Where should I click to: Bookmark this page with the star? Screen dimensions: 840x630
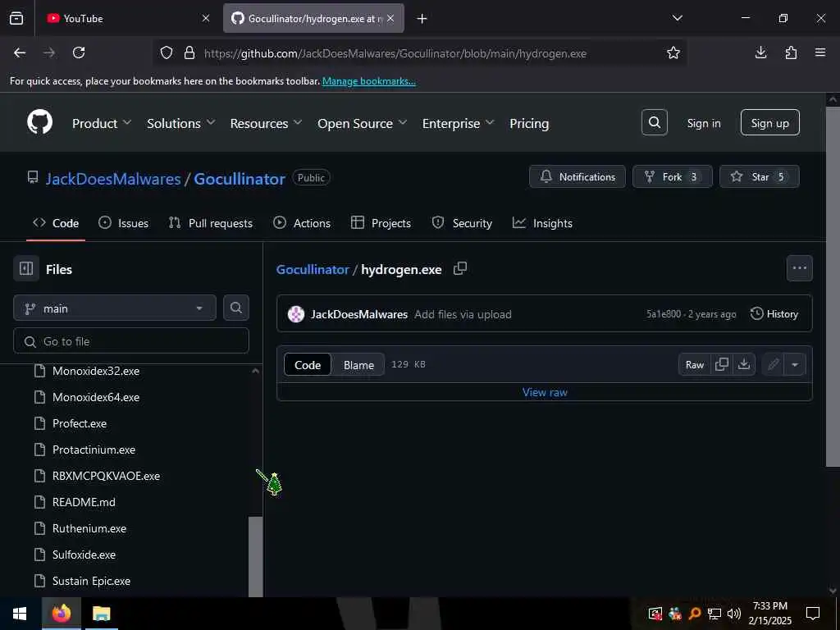(673, 52)
